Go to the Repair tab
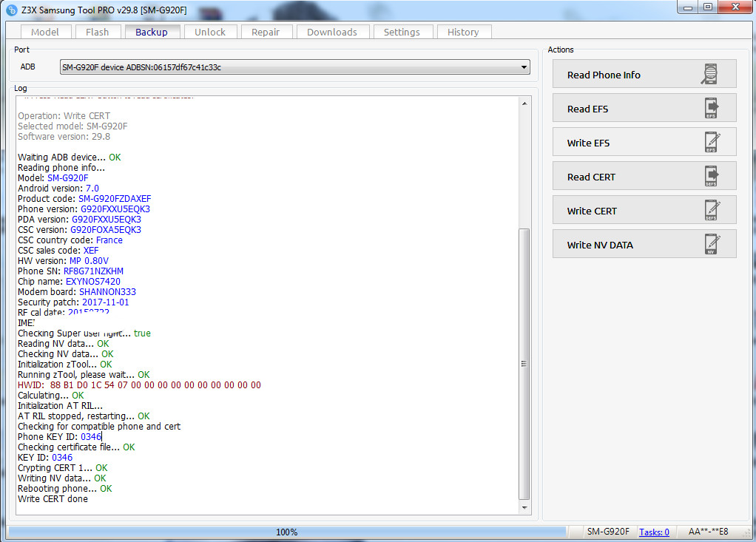This screenshot has height=542, width=756. (265, 32)
